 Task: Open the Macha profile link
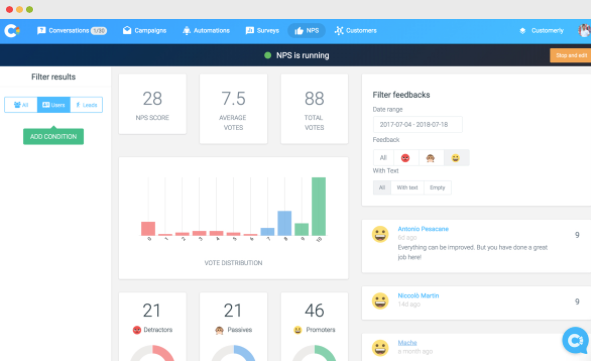(x=407, y=343)
